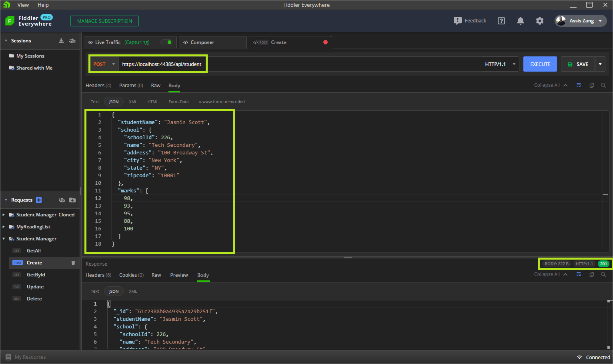
Task: Collapse All in the request body
Action: [551, 85]
